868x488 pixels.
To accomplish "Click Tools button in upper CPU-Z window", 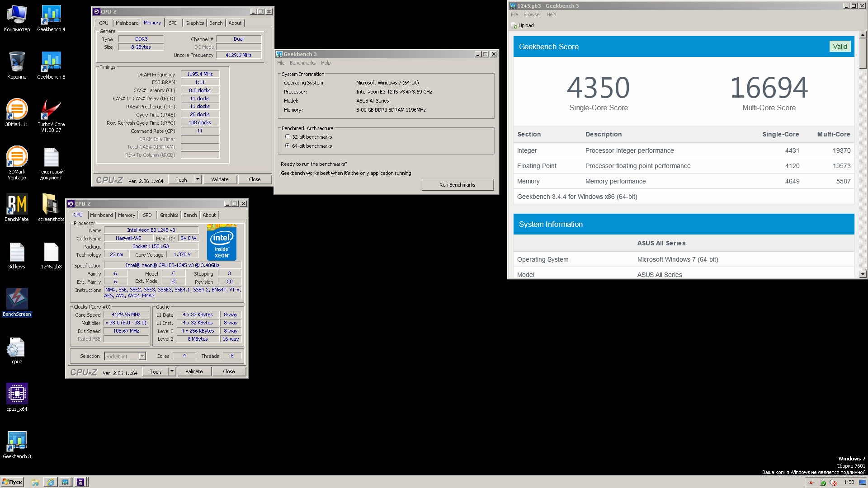I will pos(181,179).
